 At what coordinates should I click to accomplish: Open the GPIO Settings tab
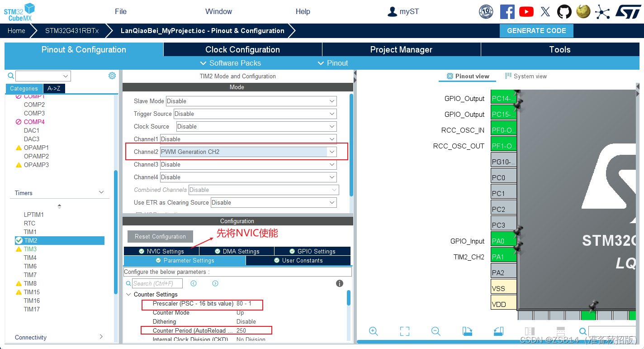(313, 251)
